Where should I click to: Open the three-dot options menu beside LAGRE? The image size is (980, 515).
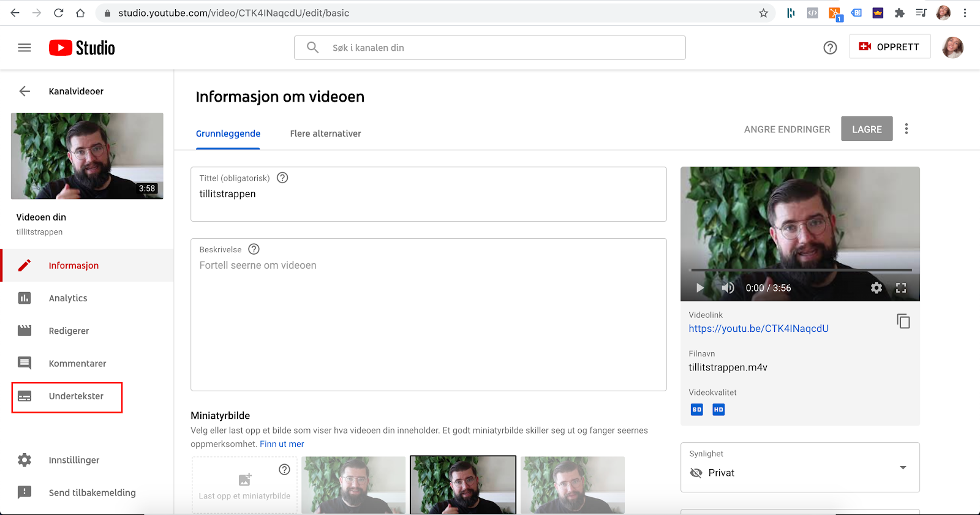click(x=907, y=129)
